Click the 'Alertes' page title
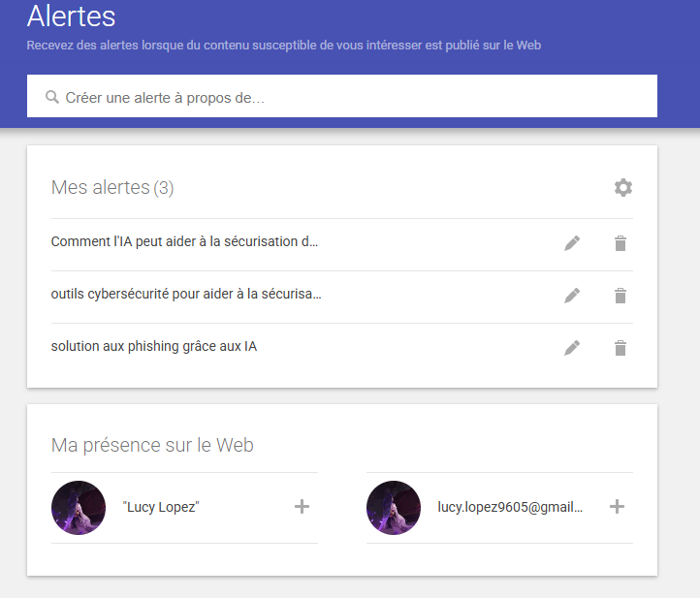This screenshot has width=700, height=598. coord(71,16)
